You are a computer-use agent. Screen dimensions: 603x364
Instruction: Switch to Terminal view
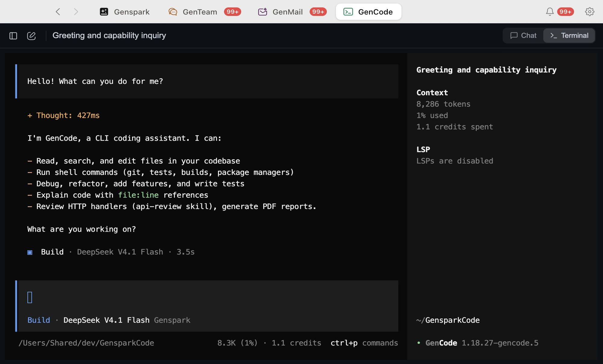(569, 36)
